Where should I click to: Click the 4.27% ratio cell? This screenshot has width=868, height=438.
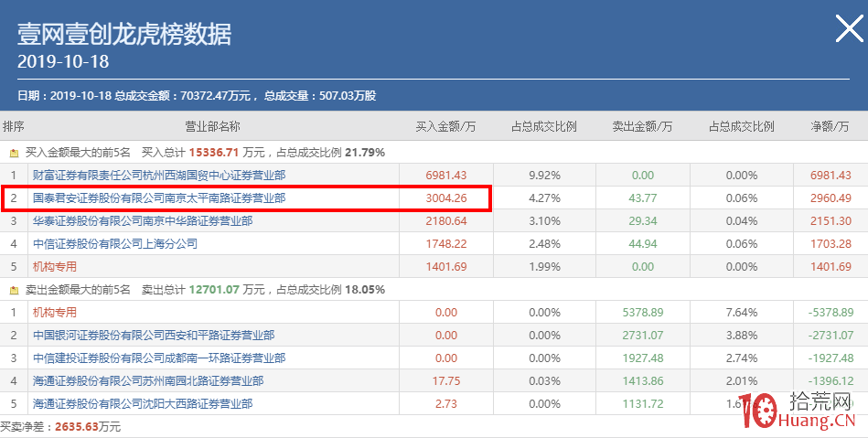[544, 198]
